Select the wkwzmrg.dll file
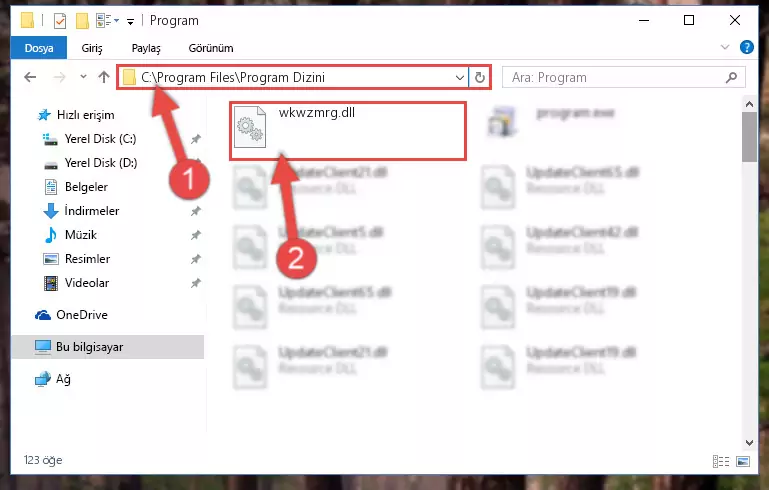769x490 pixels. [x=348, y=131]
